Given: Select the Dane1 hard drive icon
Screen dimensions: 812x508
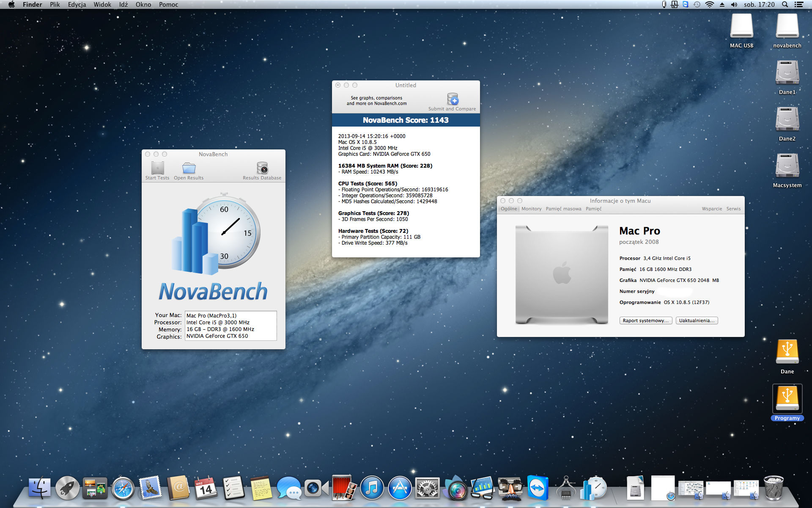Looking at the screenshot, I should click(787, 72).
